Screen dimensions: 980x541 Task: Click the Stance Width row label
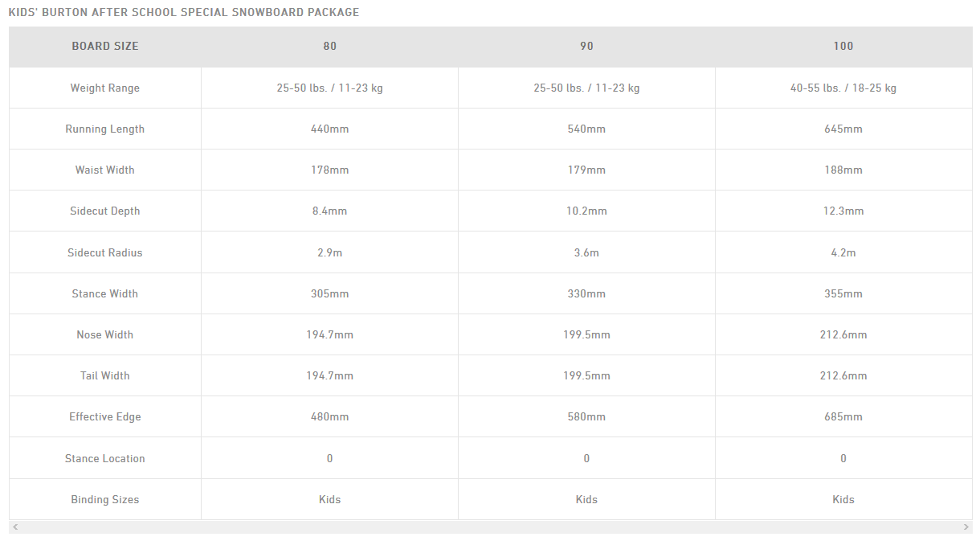105,294
